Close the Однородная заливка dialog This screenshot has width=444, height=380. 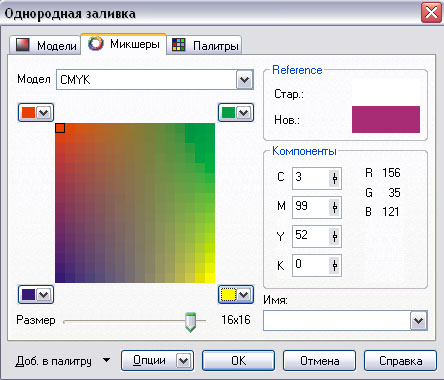click(x=431, y=13)
